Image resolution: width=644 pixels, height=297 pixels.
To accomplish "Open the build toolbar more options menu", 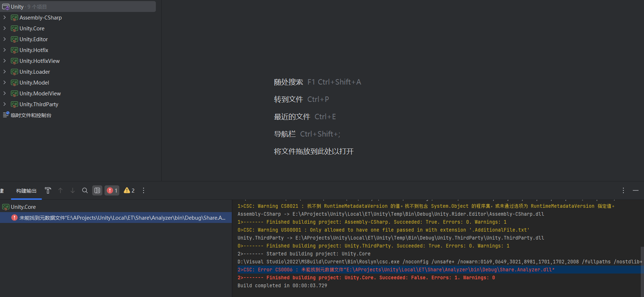I will click(144, 190).
